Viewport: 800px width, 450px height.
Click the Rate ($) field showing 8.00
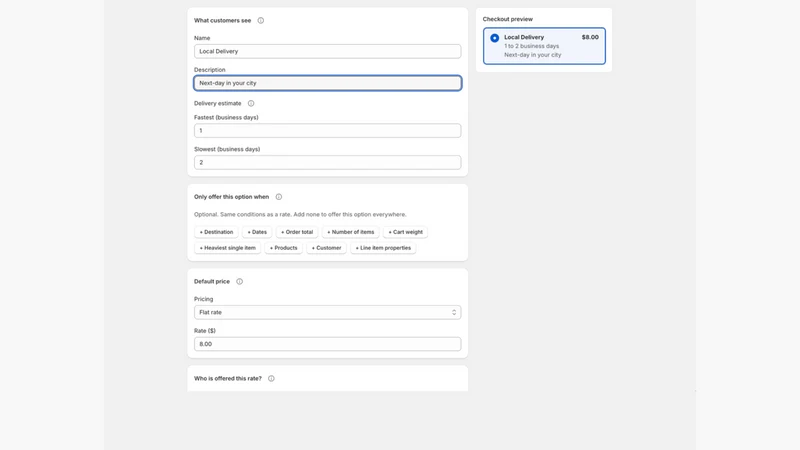(x=328, y=344)
